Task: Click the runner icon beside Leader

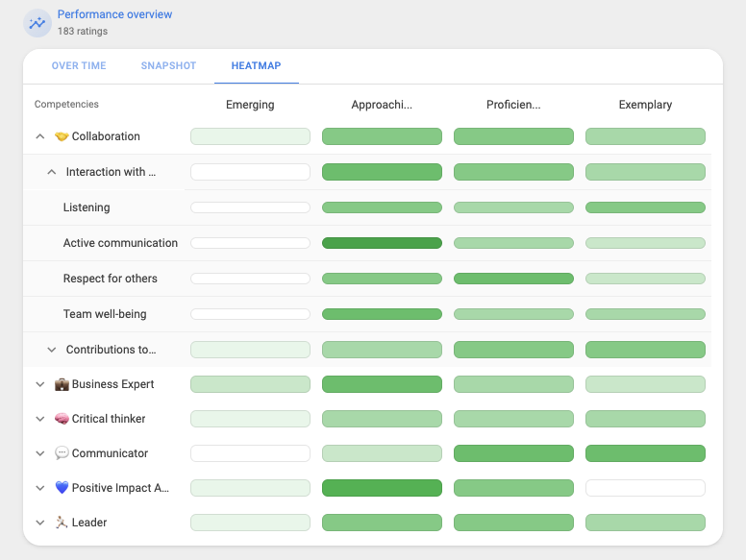Action: click(x=62, y=523)
